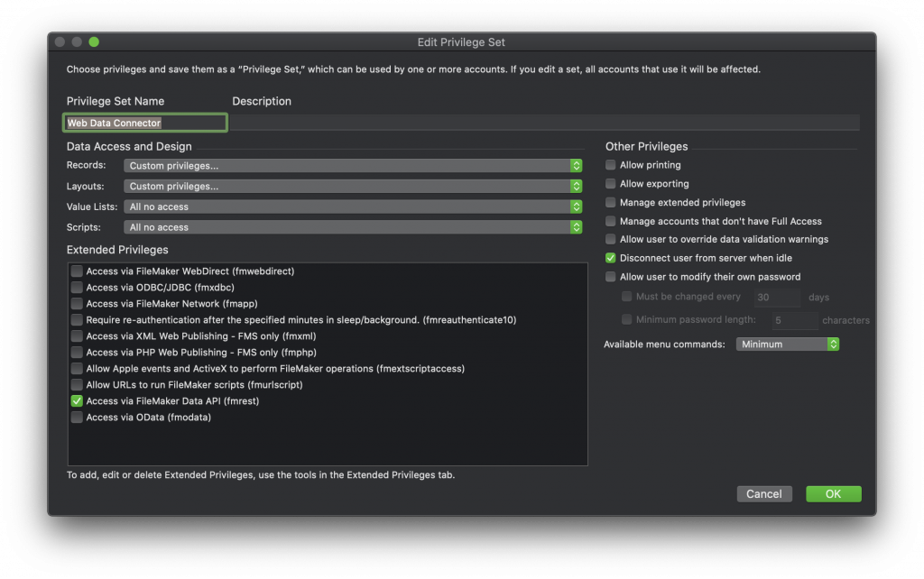Enable Access via XML Web Publishing
924x579 pixels.
click(x=77, y=335)
